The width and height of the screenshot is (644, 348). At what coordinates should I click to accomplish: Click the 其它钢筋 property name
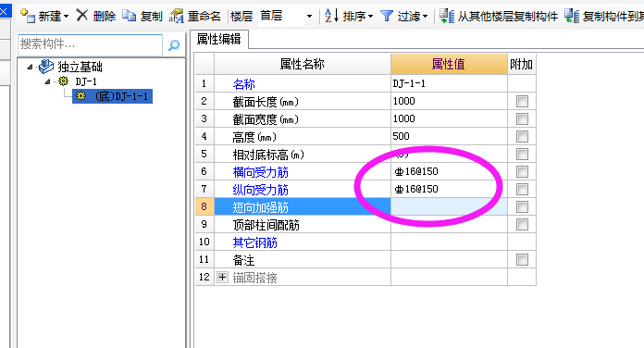point(254,242)
